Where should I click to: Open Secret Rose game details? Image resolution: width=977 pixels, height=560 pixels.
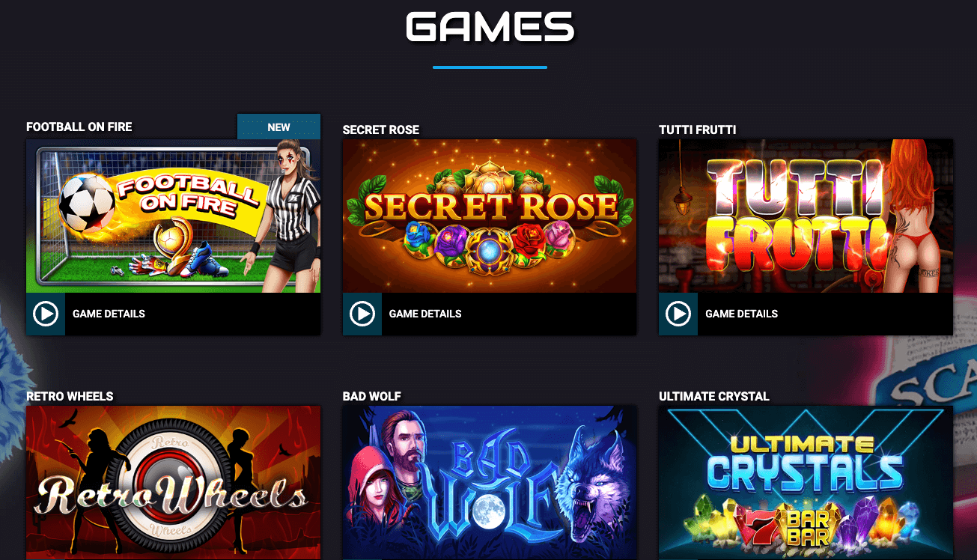(x=425, y=314)
